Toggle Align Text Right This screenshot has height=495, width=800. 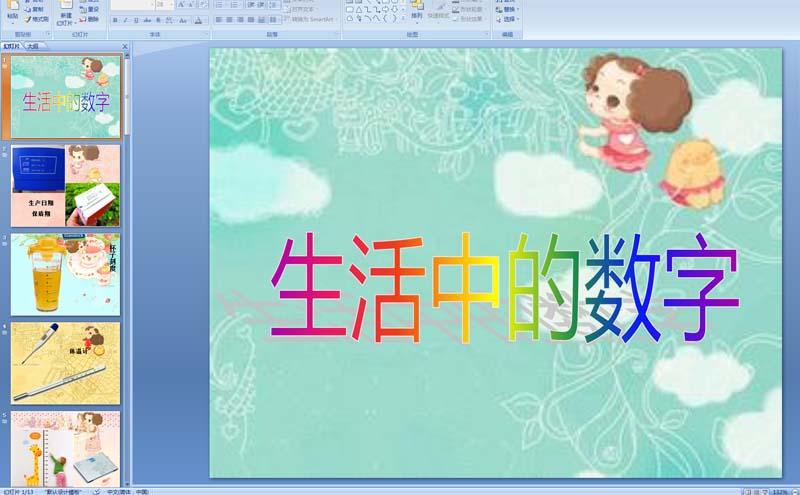[x=240, y=20]
